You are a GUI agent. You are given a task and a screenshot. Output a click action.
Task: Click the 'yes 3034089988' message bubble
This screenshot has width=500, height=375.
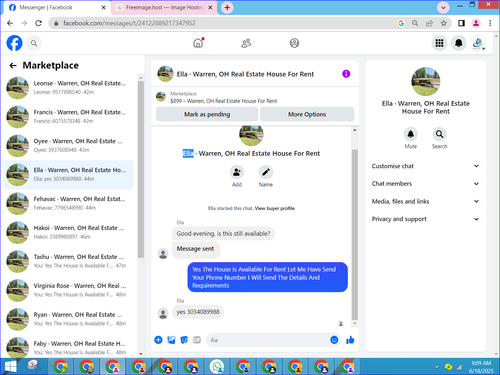198,312
